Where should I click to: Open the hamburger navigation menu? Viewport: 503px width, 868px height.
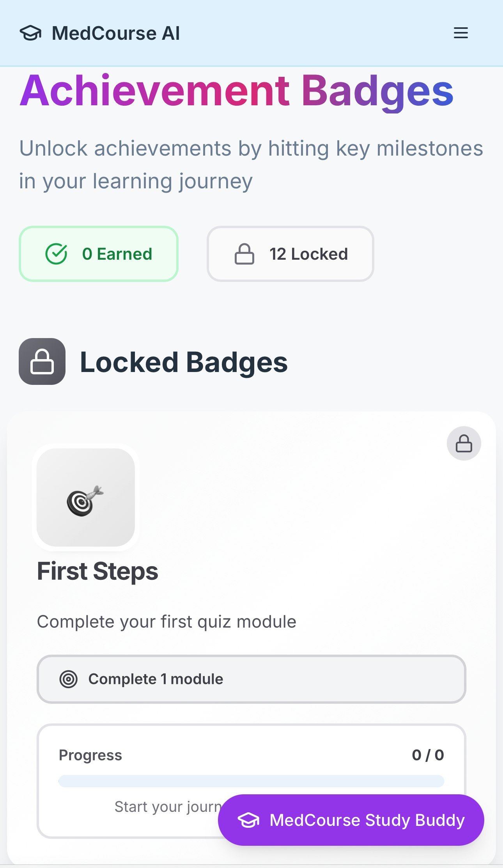pyautogui.click(x=460, y=33)
